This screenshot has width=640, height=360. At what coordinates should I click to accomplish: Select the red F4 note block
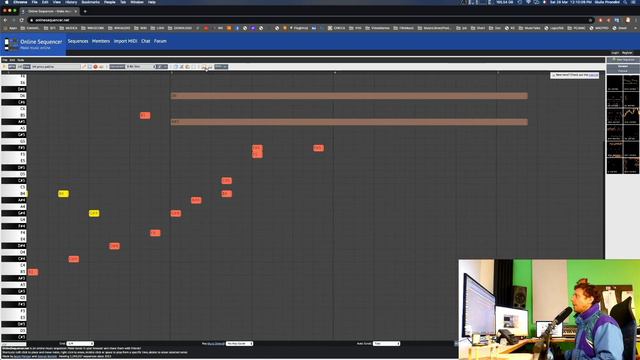pos(155,233)
